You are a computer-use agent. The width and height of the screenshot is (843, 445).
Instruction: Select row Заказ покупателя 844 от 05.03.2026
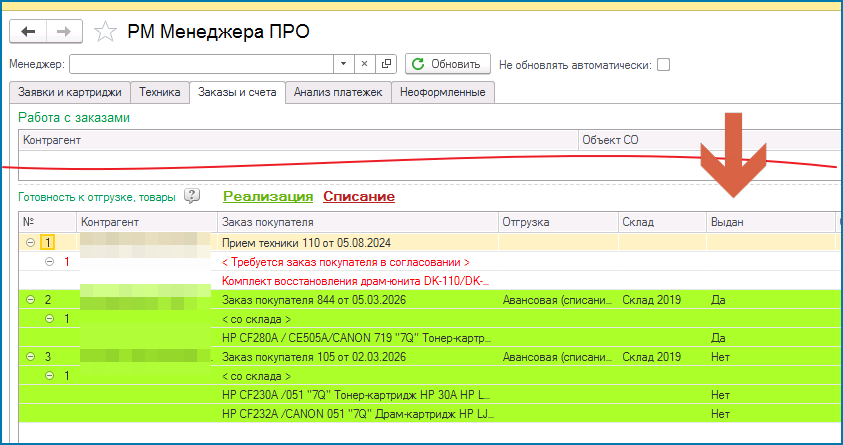[x=313, y=299]
